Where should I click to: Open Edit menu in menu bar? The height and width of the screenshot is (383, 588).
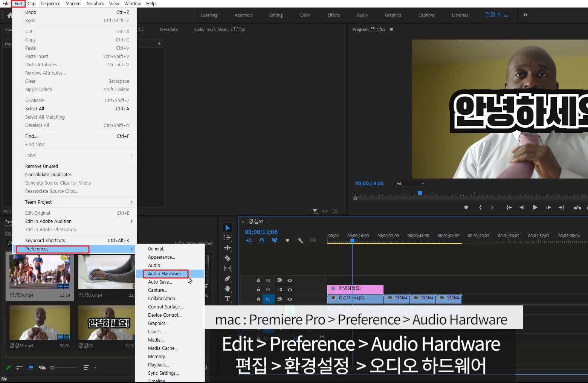click(x=18, y=4)
